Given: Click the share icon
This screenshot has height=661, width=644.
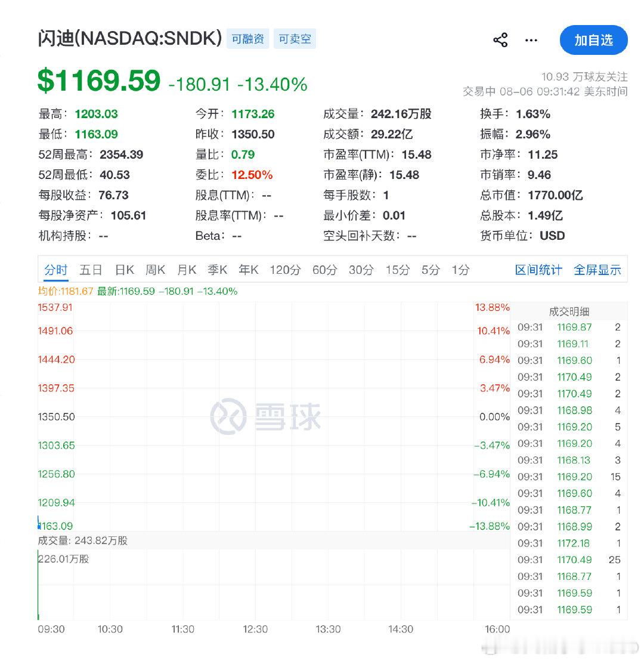Looking at the screenshot, I should (x=500, y=40).
